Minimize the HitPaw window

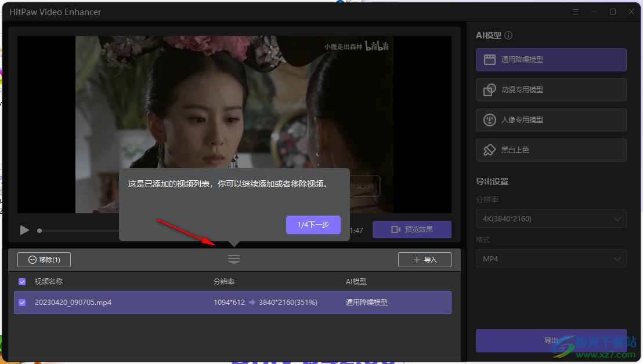594,12
